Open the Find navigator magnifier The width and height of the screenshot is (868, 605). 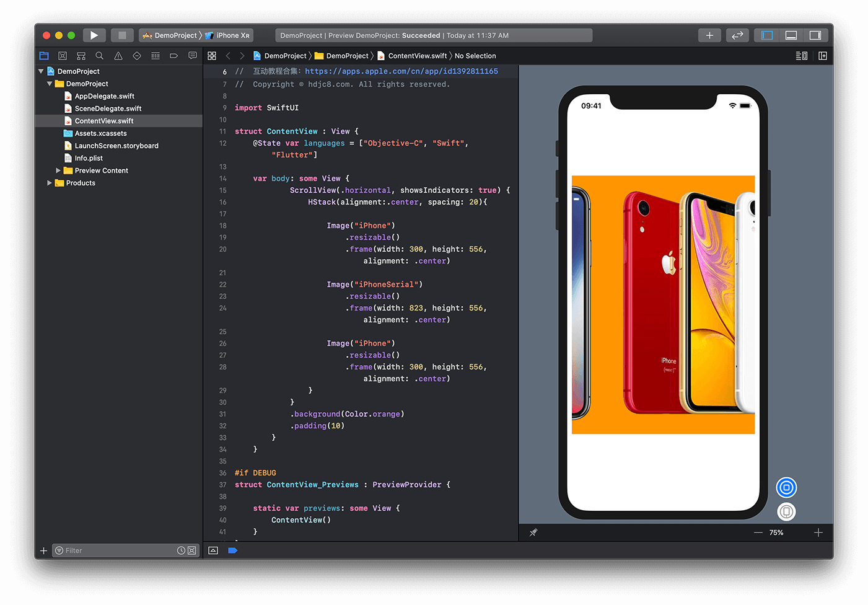tap(100, 56)
